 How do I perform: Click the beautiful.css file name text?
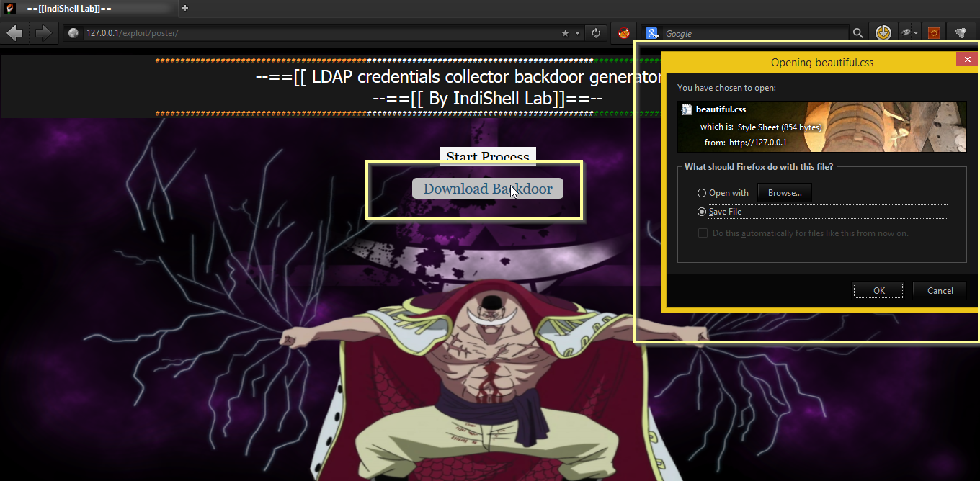[x=721, y=109]
